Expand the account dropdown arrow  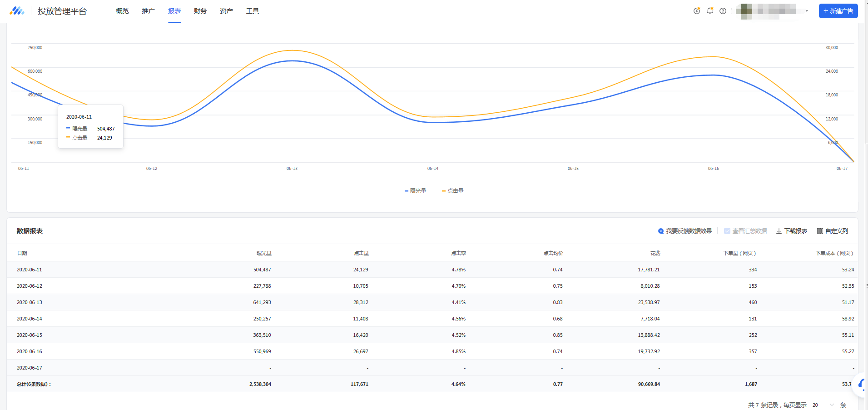pos(807,11)
